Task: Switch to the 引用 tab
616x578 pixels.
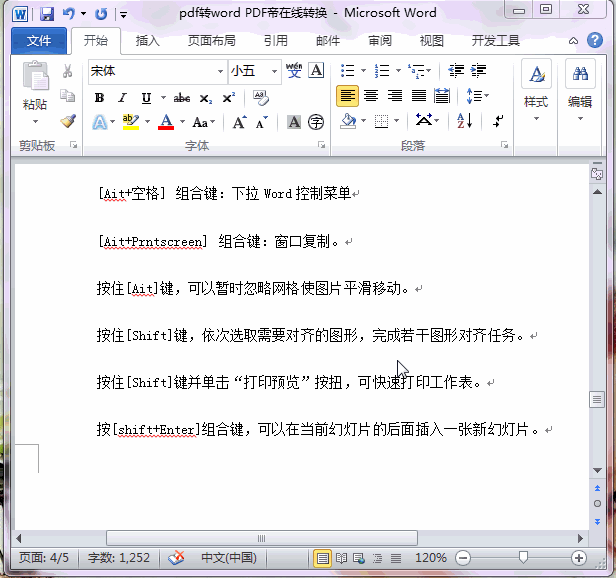Action: (276, 40)
